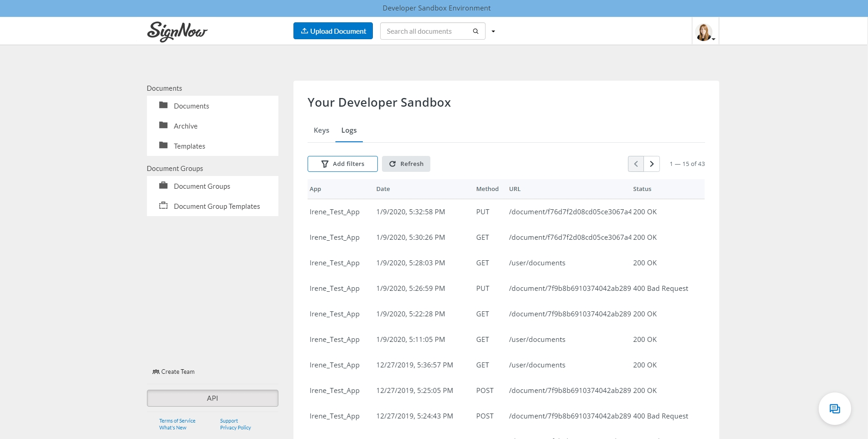The height and width of the screenshot is (439, 868).
Task: Click the 400 Bad Request at 5:24:43 PM
Action: tap(660, 416)
